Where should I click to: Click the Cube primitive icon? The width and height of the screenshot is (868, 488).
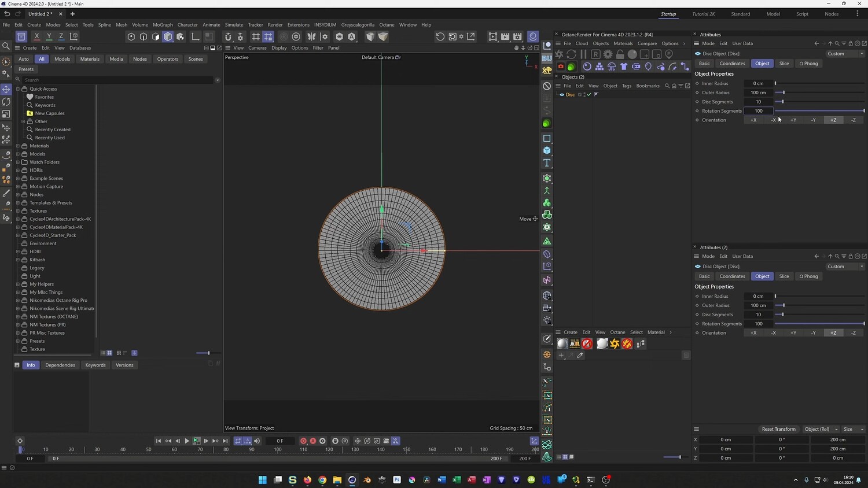[x=547, y=150]
